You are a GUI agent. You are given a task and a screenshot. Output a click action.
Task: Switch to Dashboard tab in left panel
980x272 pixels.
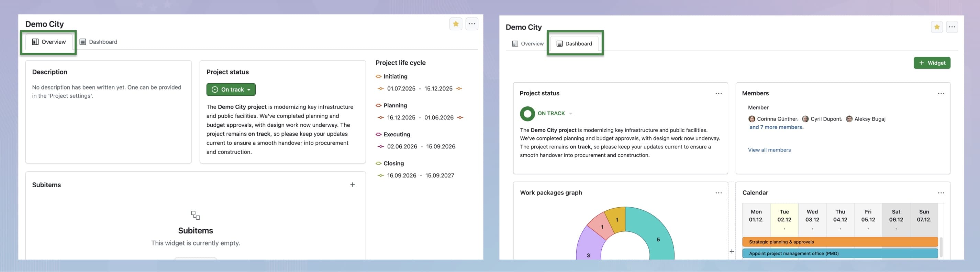pyautogui.click(x=99, y=42)
